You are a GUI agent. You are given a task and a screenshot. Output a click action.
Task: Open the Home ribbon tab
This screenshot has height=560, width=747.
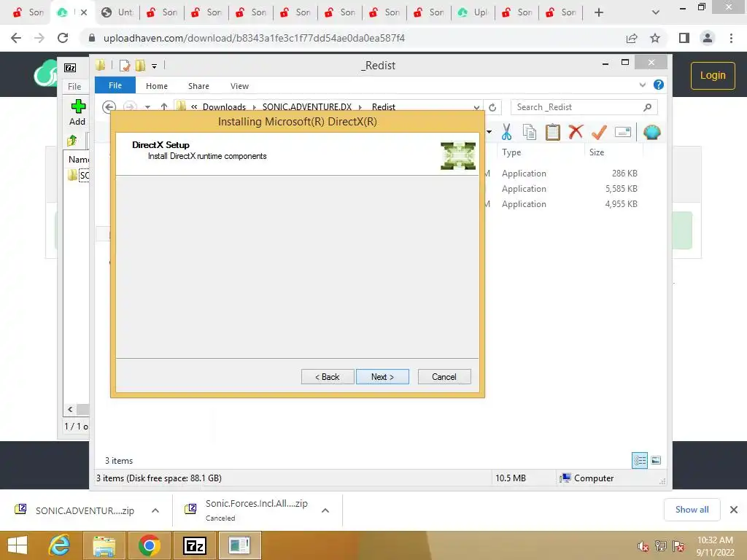157,86
